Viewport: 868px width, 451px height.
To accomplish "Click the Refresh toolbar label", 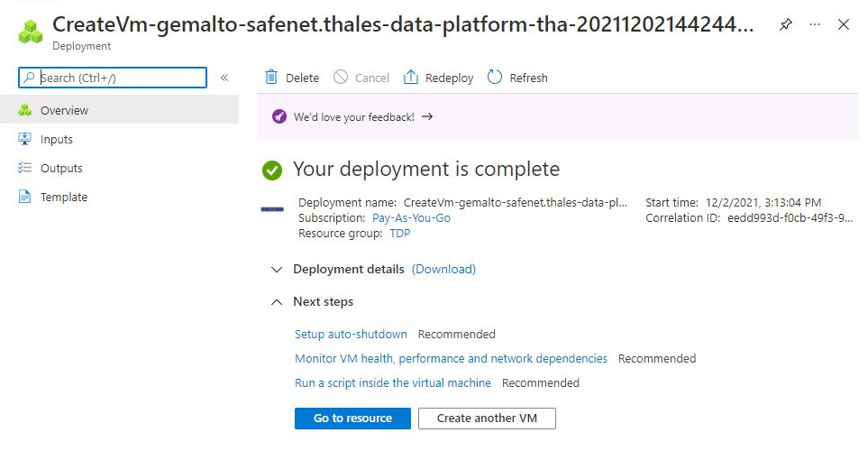I will tap(529, 78).
